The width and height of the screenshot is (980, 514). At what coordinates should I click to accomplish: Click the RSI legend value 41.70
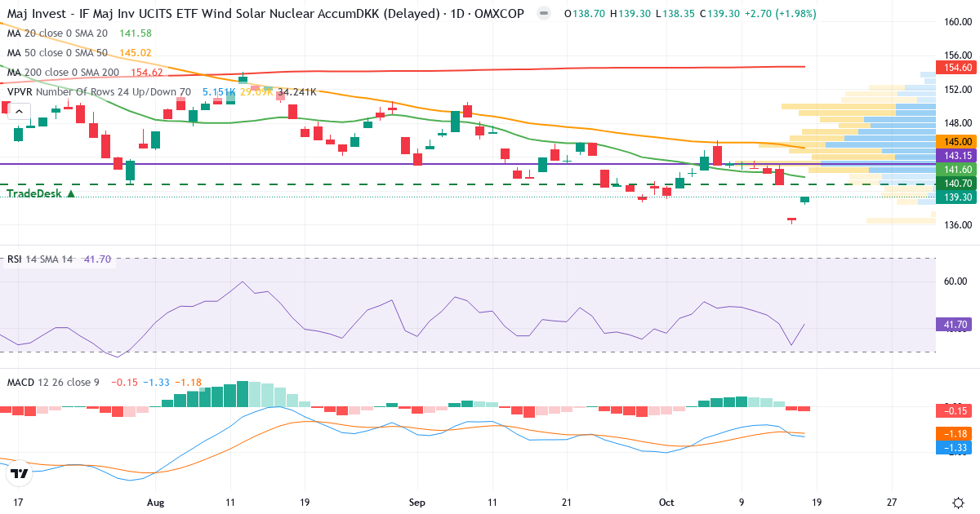(x=97, y=259)
